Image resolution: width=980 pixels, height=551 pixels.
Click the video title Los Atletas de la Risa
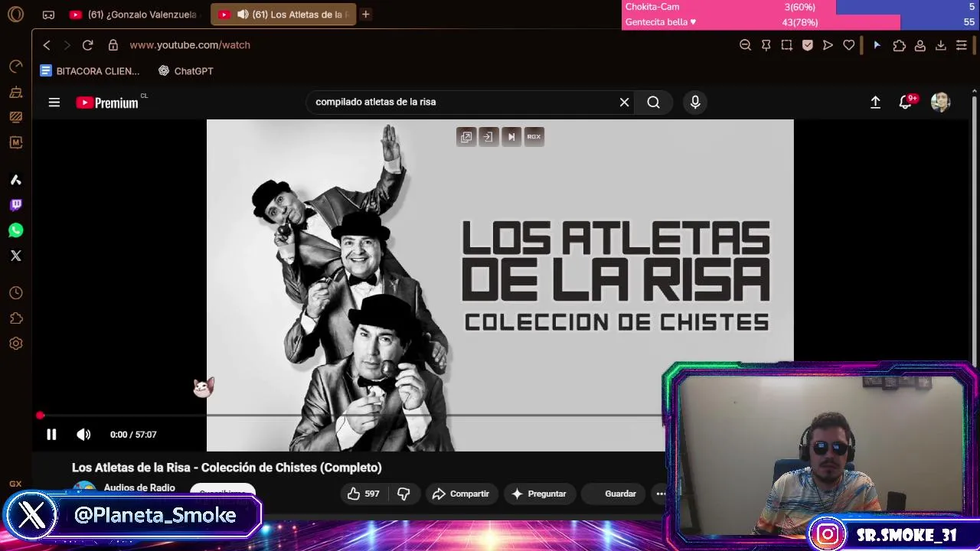click(227, 468)
